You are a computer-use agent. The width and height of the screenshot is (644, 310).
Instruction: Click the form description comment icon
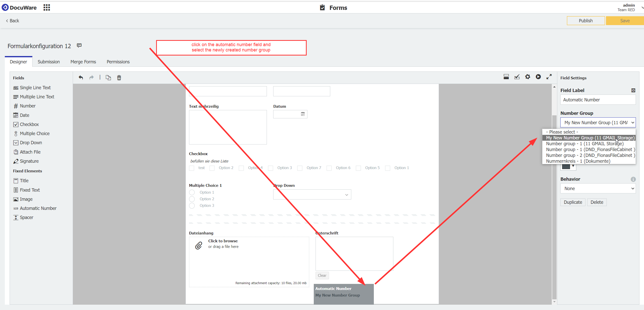tap(79, 46)
